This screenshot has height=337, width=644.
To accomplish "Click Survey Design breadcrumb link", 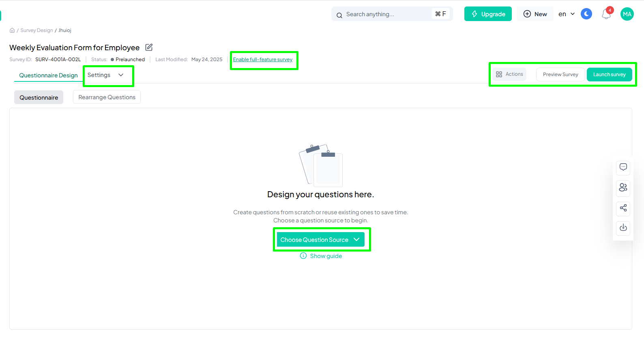I will [36, 30].
